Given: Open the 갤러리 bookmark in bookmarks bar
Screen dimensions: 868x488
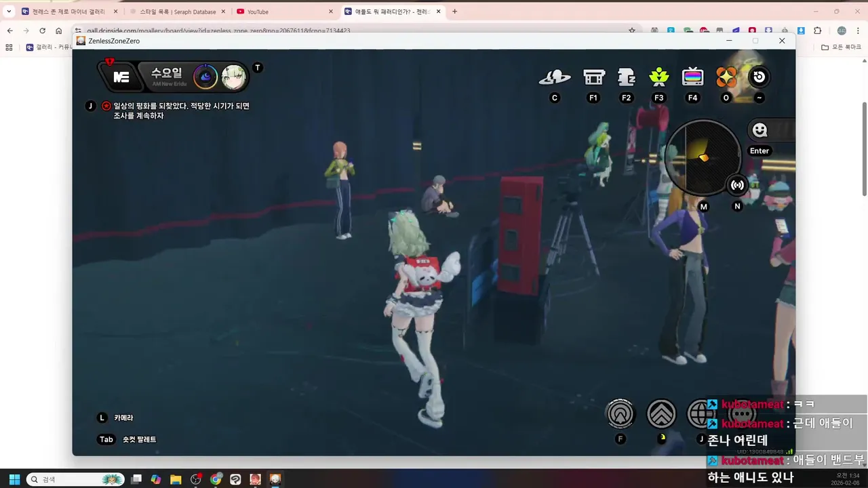Looking at the screenshot, I should click(48, 47).
